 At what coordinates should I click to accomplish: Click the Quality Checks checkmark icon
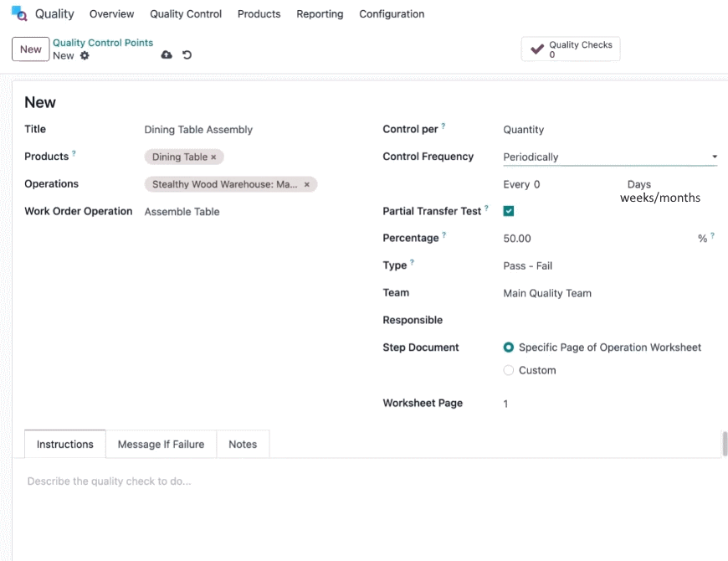click(537, 49)
